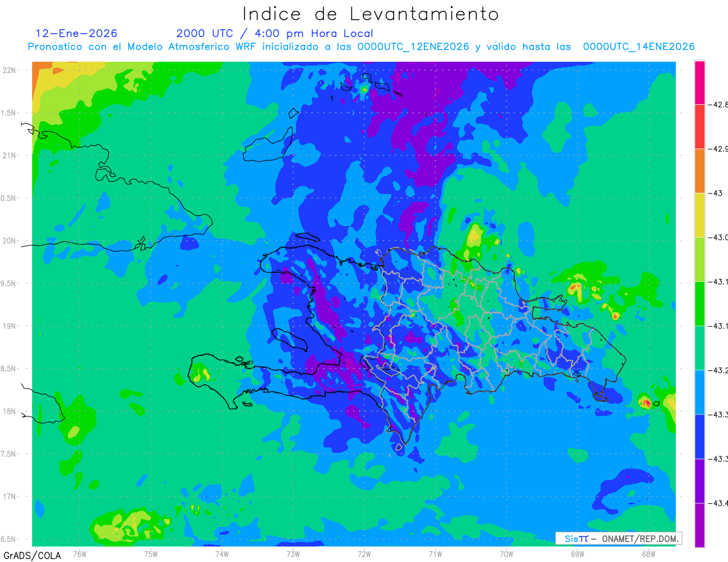Select the bottom purple legend segment
The height and width of the screenshot is (562, 728).
click(699, 525)
